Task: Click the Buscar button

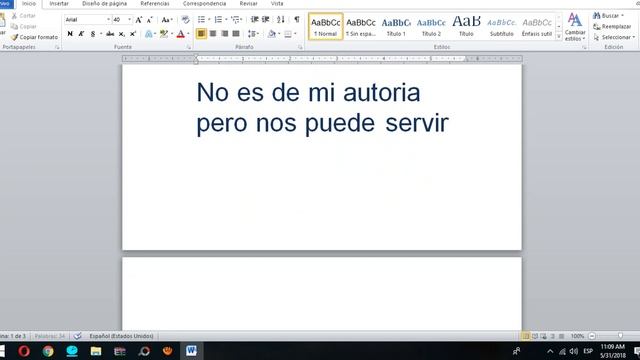Action: pyautogui.click(x=609, y=16)
